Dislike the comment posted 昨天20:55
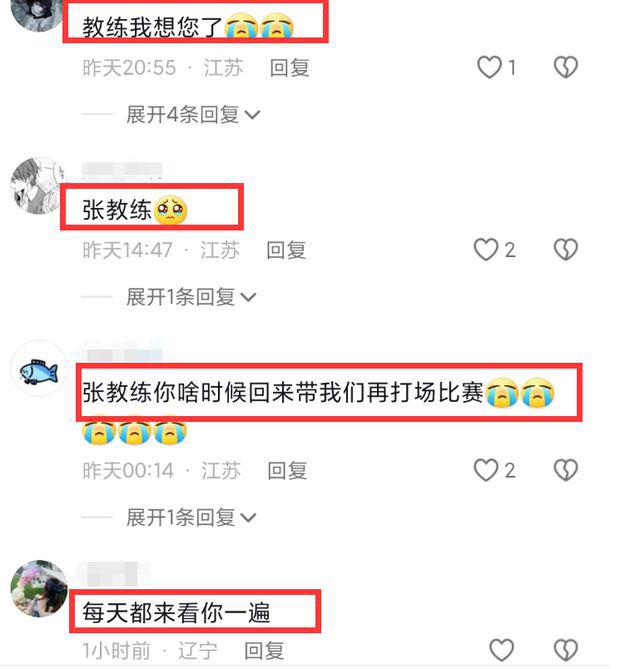The height and width of the screenshot is (669, 640). 566,67
